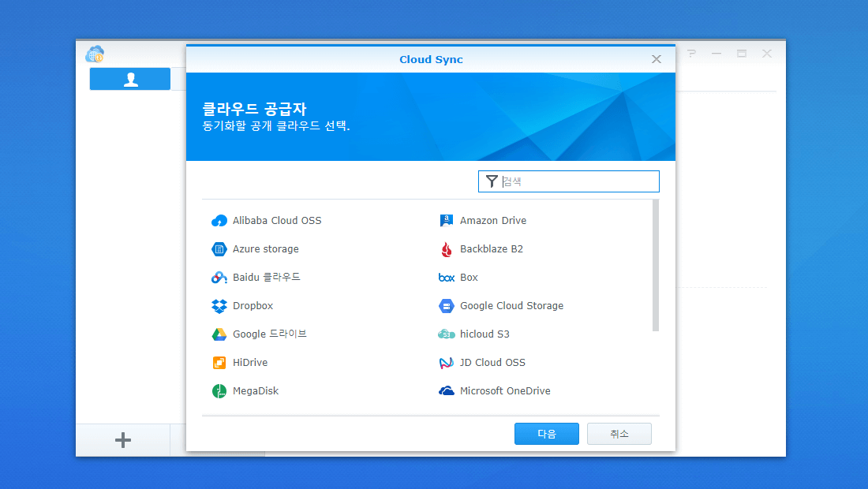The height and width of the screenshot is (489, 868).
Task: Select the Microsoft OneDrive label
Action: pos(505,391)
